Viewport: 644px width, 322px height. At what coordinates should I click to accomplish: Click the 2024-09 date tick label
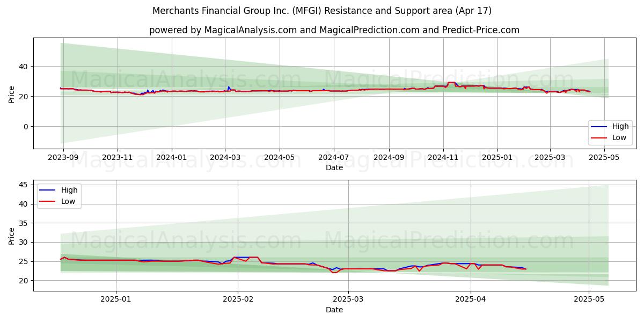point(389,158)
